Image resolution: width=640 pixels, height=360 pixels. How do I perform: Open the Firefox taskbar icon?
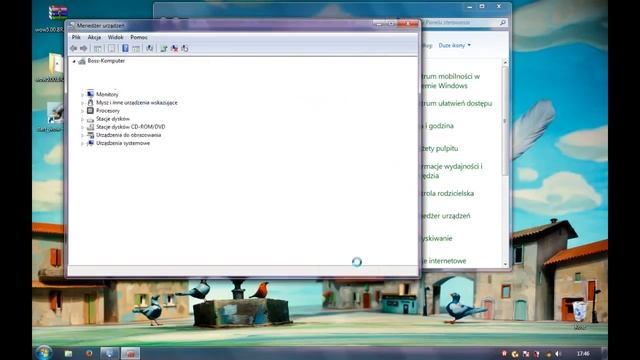[89, 353]
